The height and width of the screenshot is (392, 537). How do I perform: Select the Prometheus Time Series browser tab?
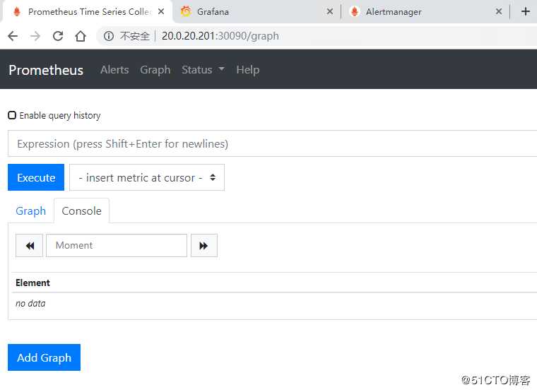click(x=88, y=11)
